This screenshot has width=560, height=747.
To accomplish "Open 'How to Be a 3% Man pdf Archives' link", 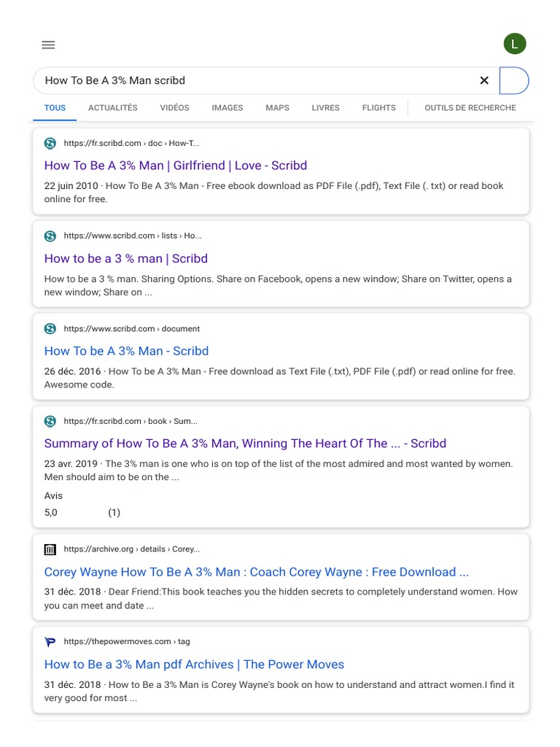I will 194,665.
